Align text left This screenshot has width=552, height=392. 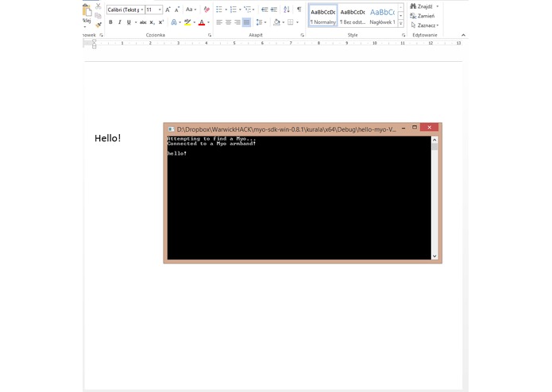click(x=219, y=22)
